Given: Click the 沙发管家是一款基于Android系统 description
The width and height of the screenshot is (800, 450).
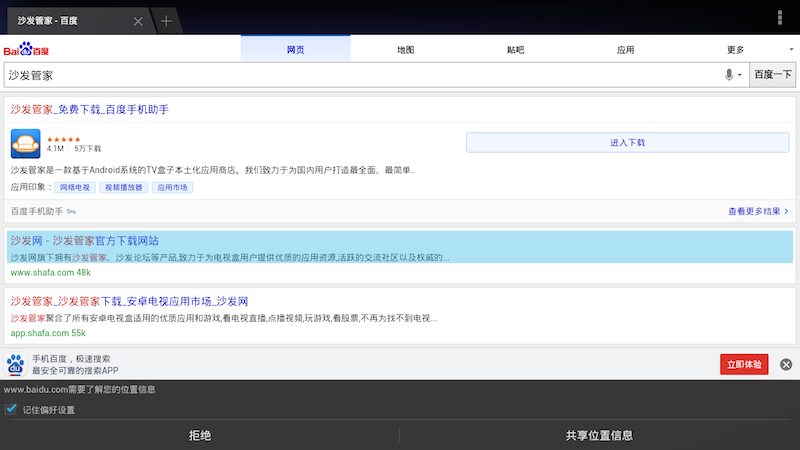Looking at the screenshot, I should tap(213, 170).
